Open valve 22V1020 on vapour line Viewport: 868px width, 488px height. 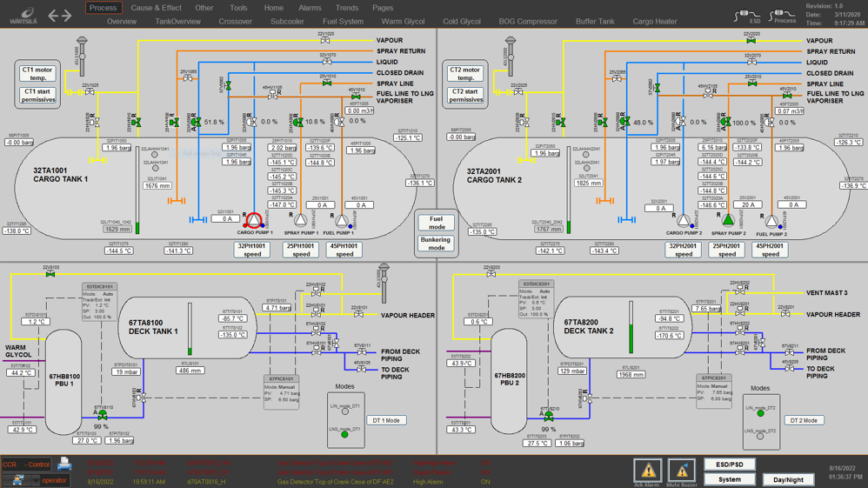[x=325, y=40]
